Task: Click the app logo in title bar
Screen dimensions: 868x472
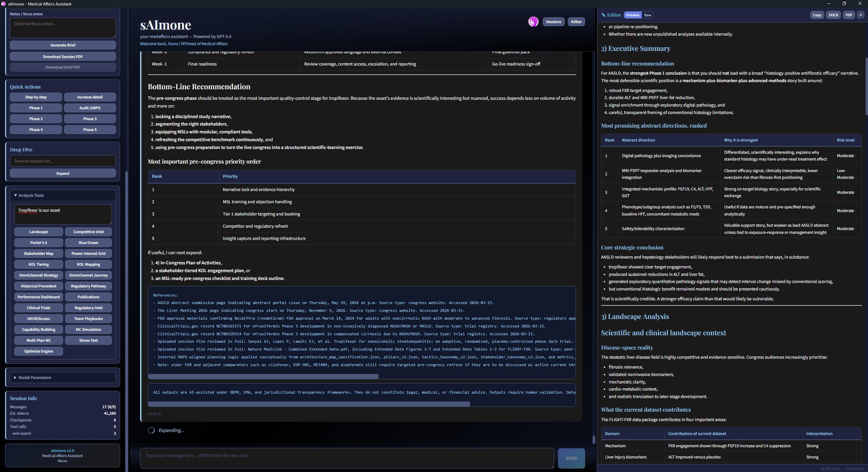Action: [4, 4]
